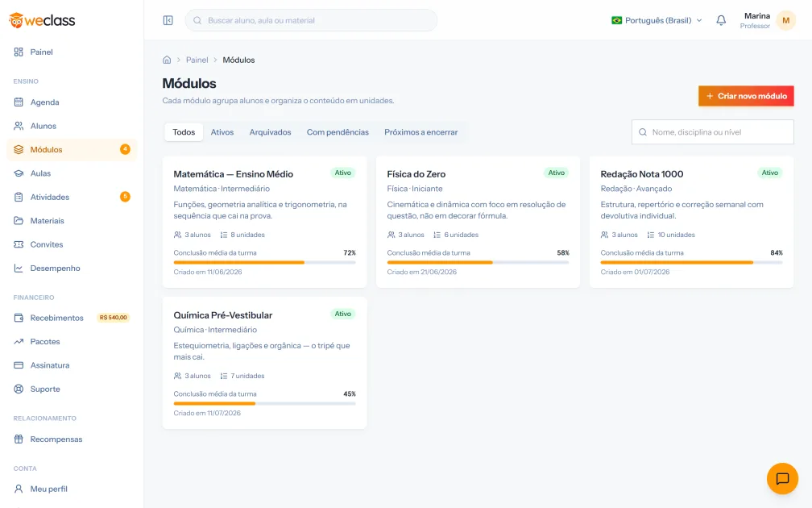Collapse the sidebar with panel toggle icon

click(x=168, y=20)
